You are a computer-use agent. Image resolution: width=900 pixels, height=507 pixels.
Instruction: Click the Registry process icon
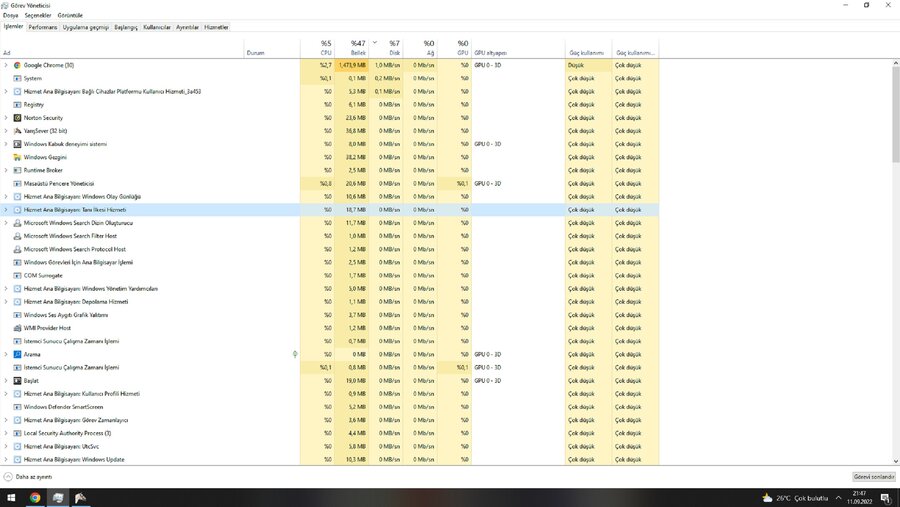tap(17, 105)
